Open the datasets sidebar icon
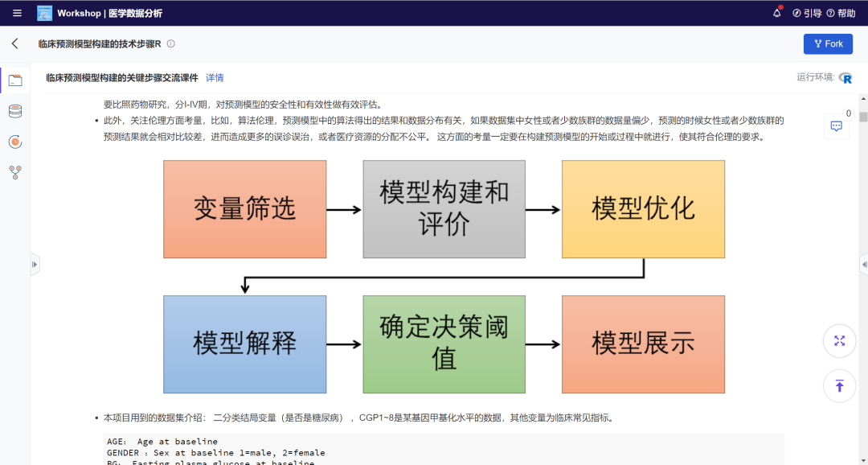This screenshot has height=465, width=868. [x=15, y=111]
